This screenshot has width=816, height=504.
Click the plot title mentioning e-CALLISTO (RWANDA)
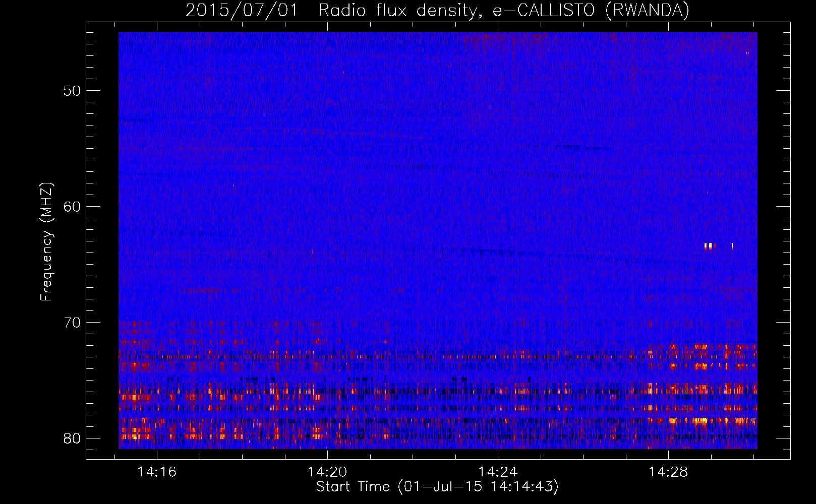pyautogui.click(x=437, y=10)
